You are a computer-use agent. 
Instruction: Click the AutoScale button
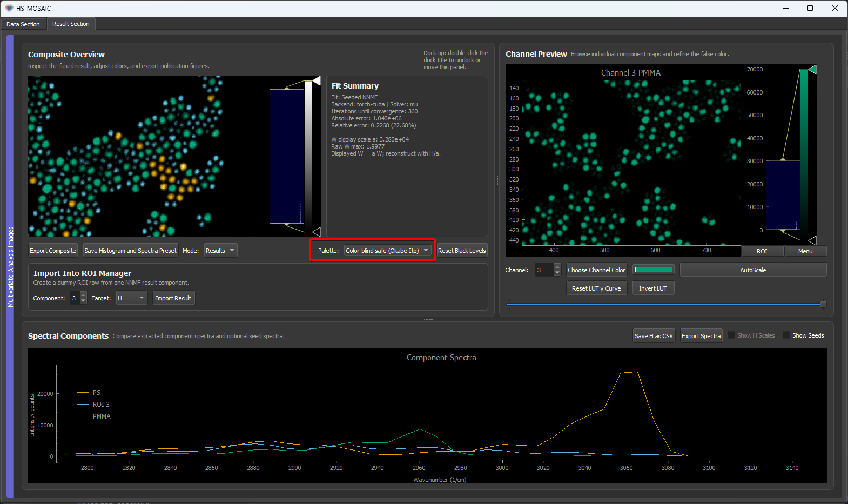click(x=753, y=270)
